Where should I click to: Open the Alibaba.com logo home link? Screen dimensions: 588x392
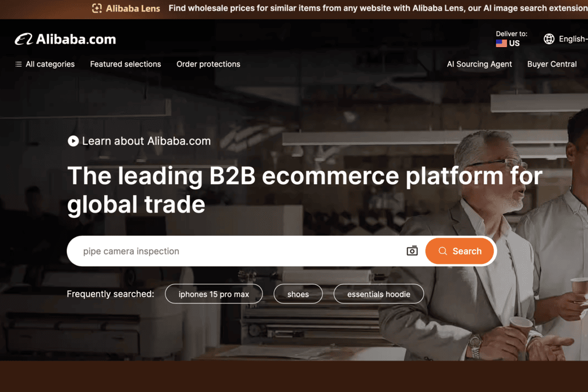(x=65, y=39)
